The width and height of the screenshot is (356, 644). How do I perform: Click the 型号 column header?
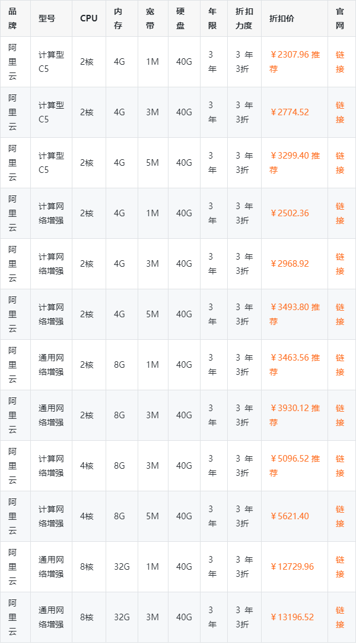click(x=47, y=18)
